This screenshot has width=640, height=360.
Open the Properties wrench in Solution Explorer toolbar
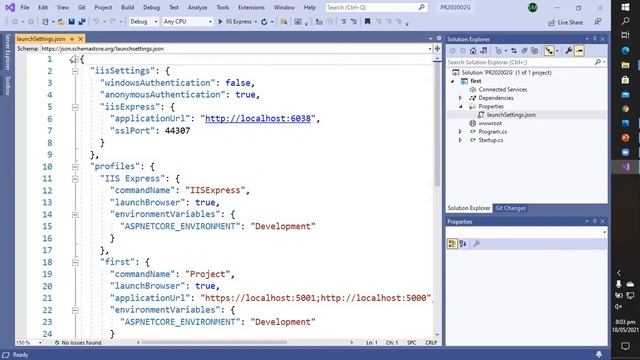coord(569,51)
